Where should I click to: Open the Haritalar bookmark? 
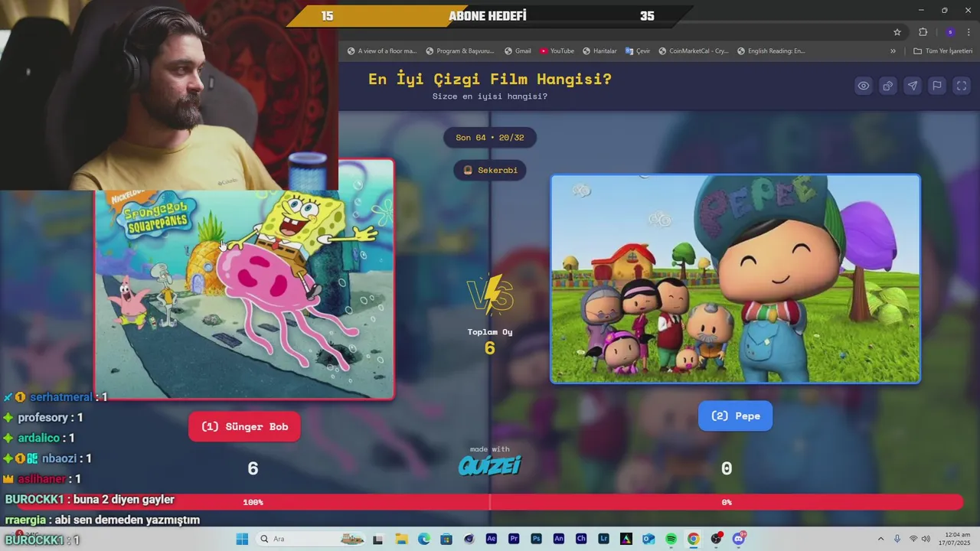click(x=599, y=51)
